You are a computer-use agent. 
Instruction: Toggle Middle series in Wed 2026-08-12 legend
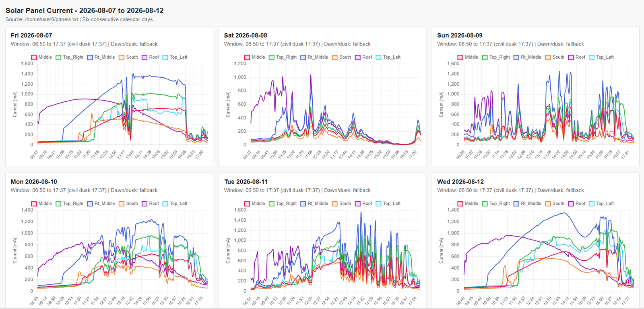click(x=468, y=204)
